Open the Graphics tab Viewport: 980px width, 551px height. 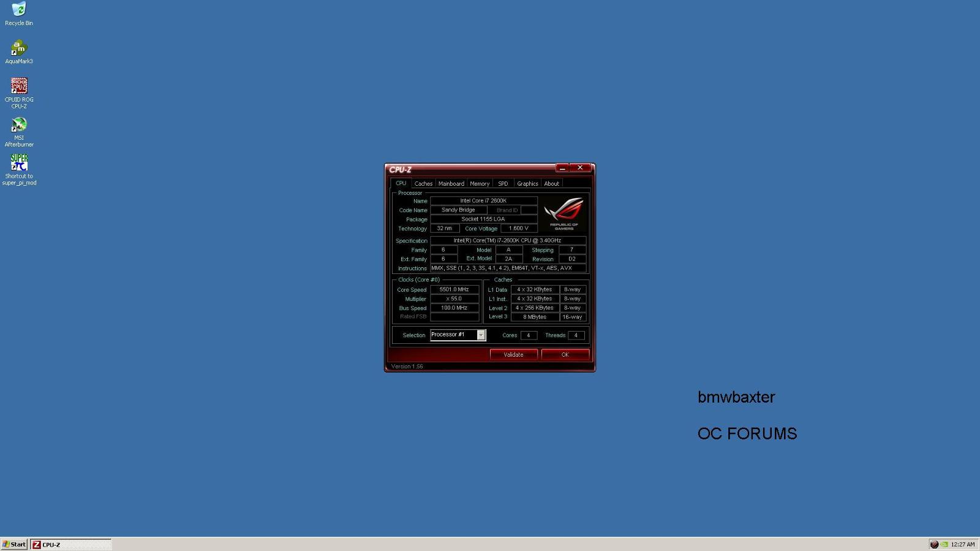pyautogui.click(x=527, y=184)
